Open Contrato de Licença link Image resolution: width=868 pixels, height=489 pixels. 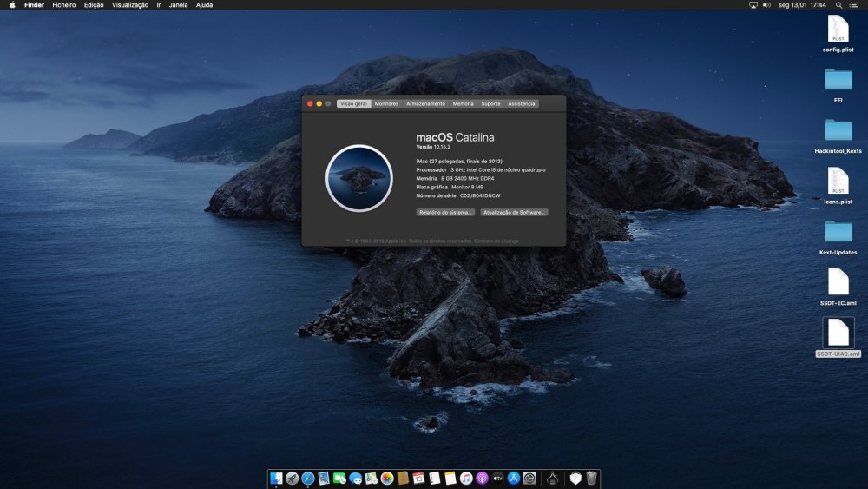pos(496,241)
